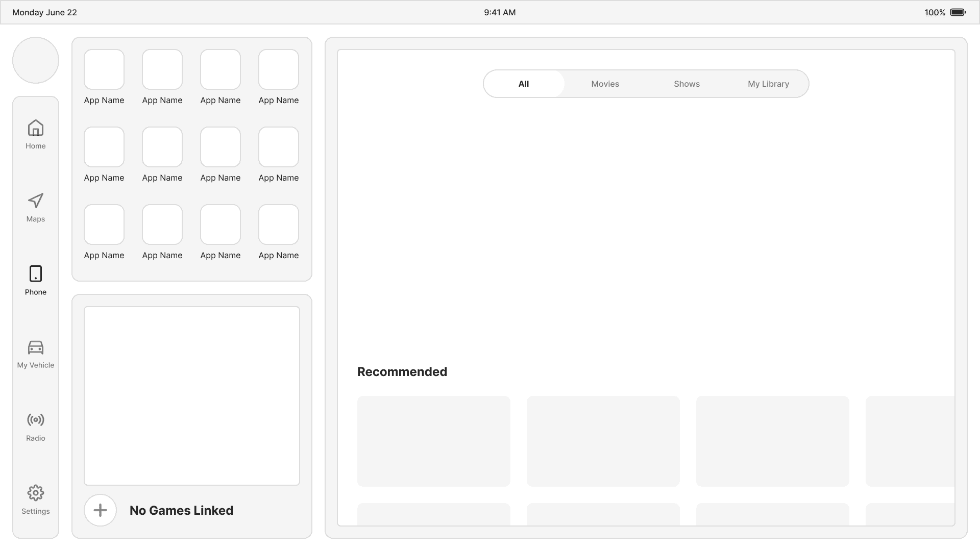980x551 pixels.
Task: Select the Radio broadcast icon
Action: [36, 420]
